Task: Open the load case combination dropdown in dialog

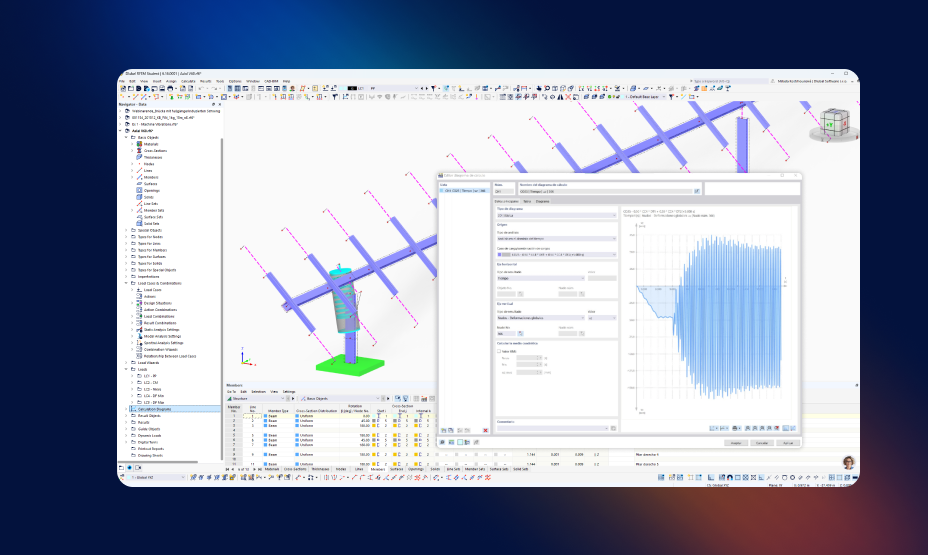Action: pyautogui.click(x=556, y=254)
